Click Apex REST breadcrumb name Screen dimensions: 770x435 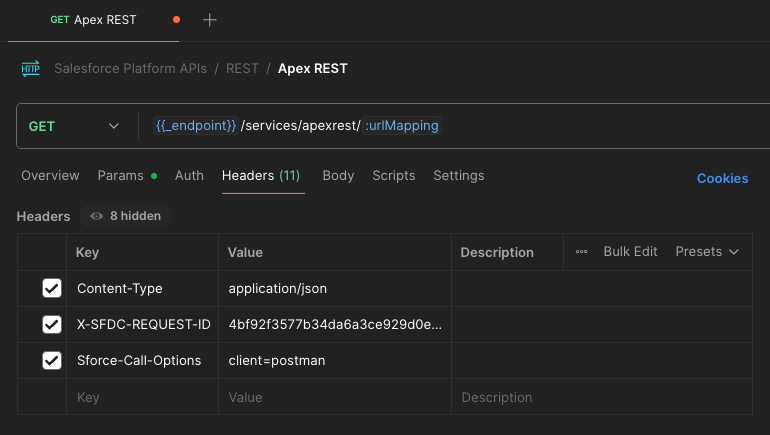312,68
